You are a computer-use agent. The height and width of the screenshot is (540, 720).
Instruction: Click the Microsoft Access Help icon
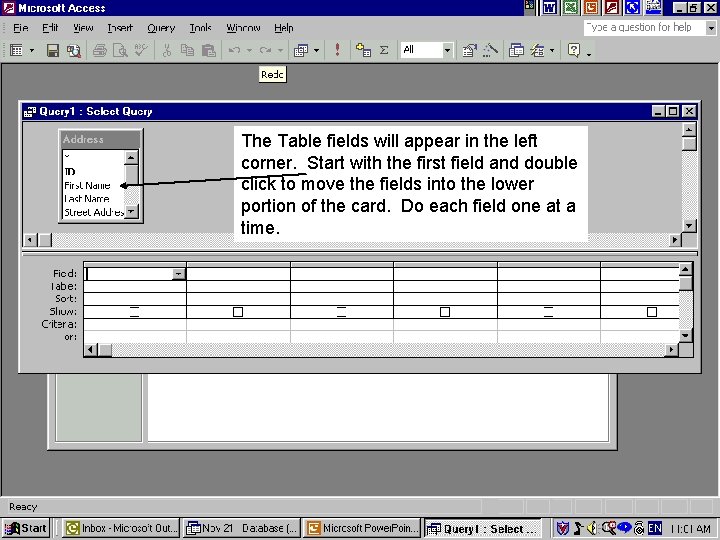[574, 50]
